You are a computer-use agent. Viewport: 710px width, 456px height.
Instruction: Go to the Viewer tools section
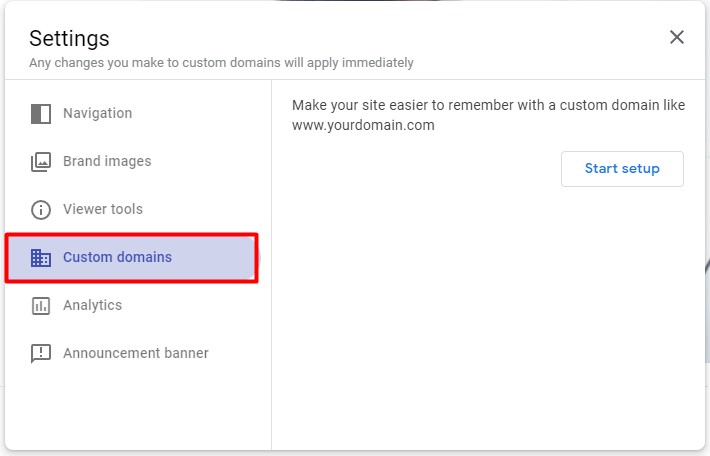(103, 209)
